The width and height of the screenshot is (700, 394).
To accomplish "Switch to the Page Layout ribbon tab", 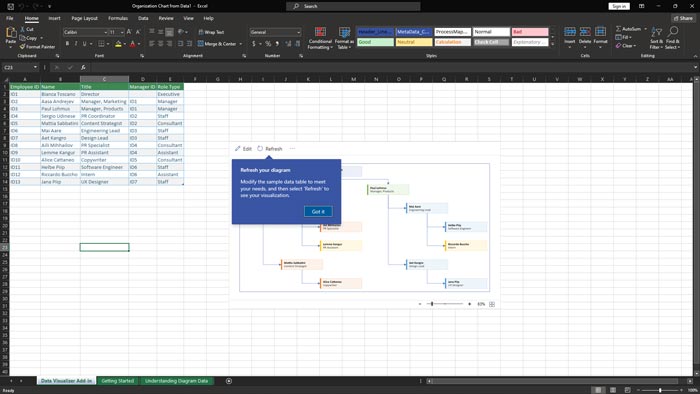I will click(84, 18).
